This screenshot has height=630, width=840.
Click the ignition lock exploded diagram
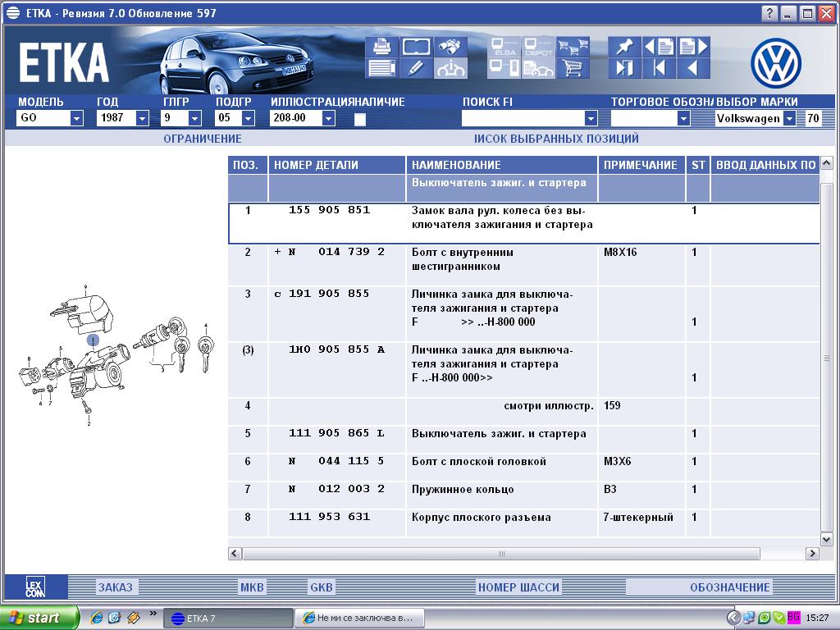point(116,355)
